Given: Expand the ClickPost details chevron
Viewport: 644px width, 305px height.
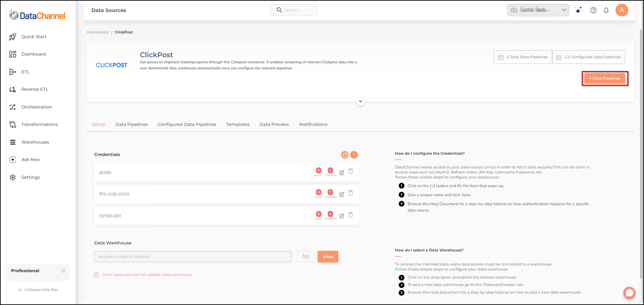Looking at the screenshot, I should 361,101.
